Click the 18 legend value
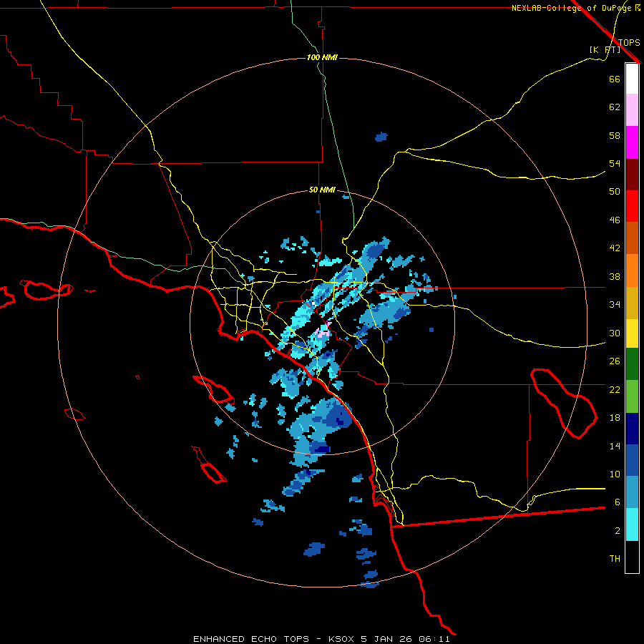 (x=615, y=418)
